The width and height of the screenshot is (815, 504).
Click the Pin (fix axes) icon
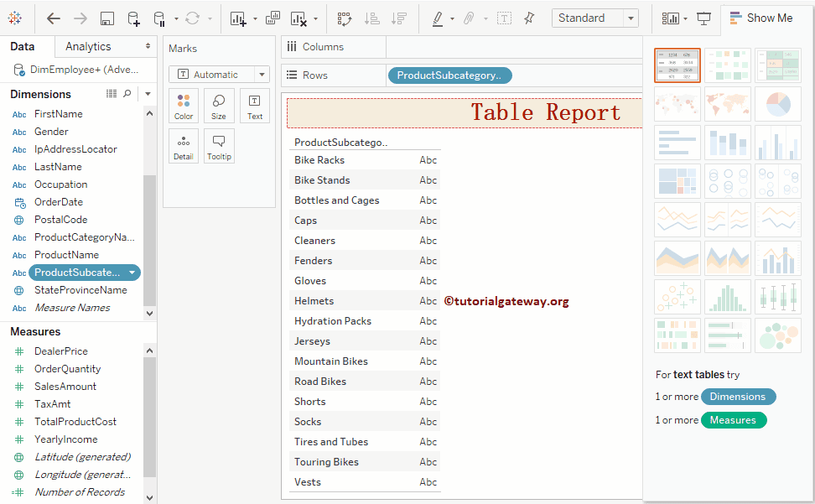(x=529, y=18)
